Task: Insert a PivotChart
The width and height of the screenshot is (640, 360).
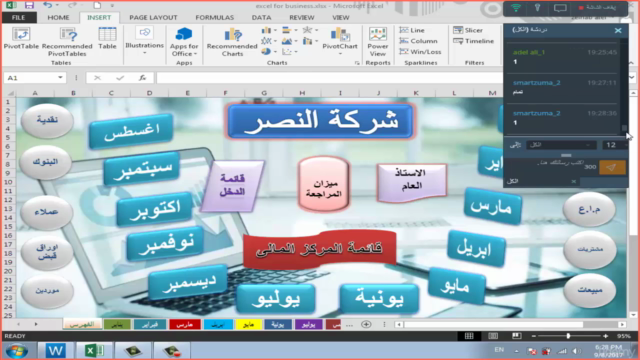Action: pos(340,41)
